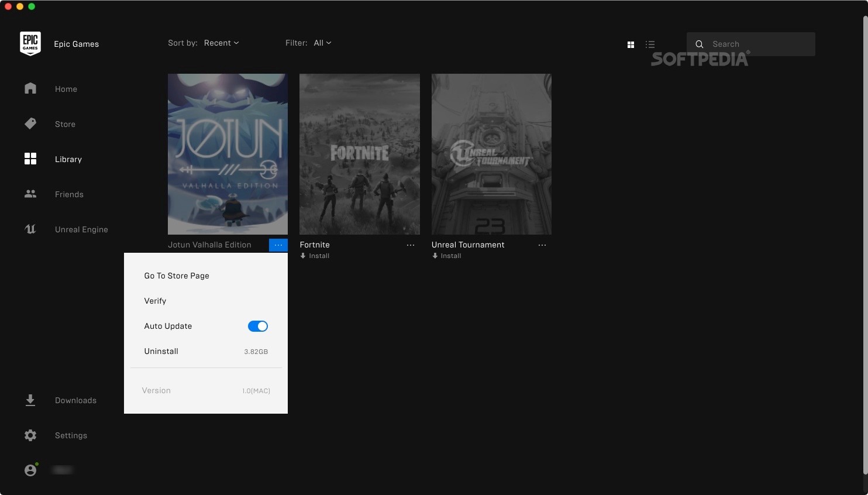Open the Home page icon
The height and width of the screenshot is (495, 868).
[30, 88]
